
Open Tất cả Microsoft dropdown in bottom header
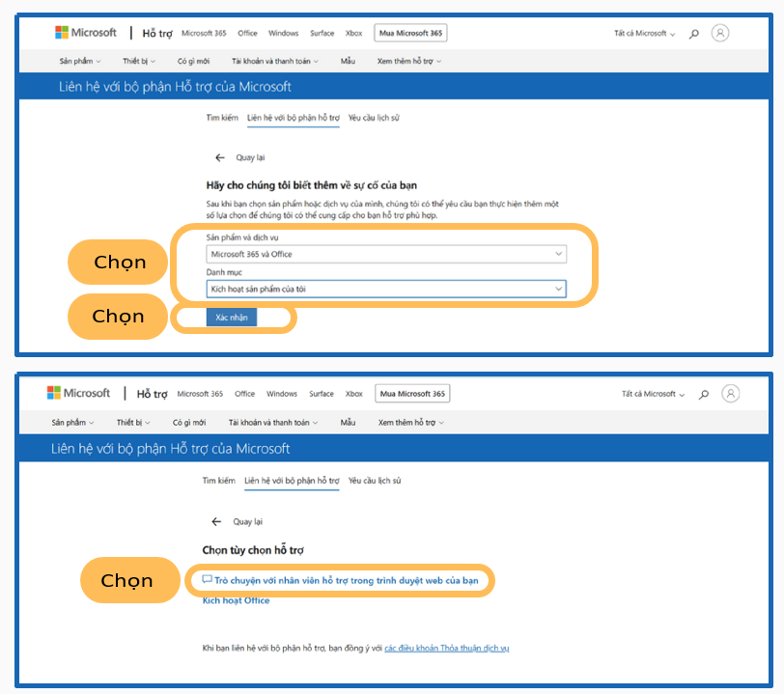[x=653, y=394]
